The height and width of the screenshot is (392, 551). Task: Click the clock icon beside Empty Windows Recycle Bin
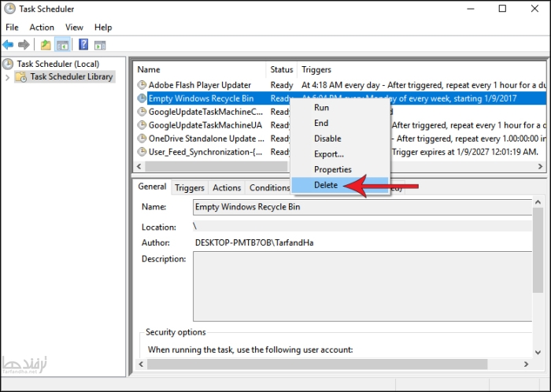coord(142,98)
